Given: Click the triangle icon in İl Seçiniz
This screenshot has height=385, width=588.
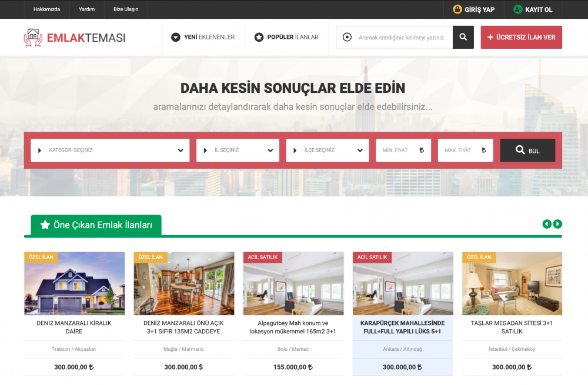Looking at the screenshot, I should tap(205, 150).
